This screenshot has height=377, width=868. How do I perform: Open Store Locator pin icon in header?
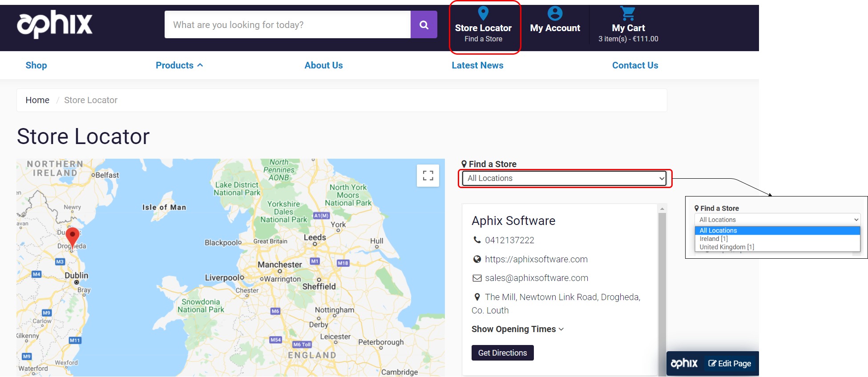(483, 13)
